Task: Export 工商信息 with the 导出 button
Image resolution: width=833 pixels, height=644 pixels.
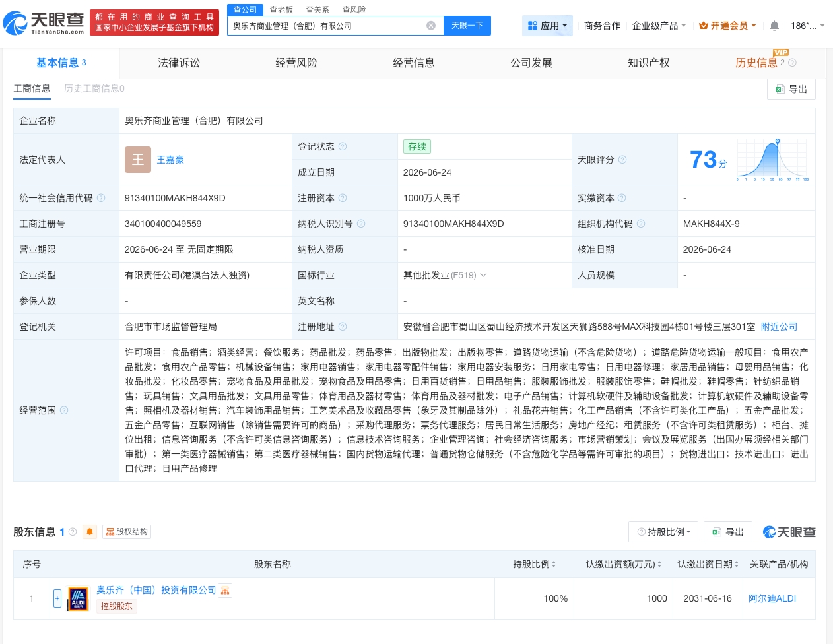Action: [x=791, y=89]
